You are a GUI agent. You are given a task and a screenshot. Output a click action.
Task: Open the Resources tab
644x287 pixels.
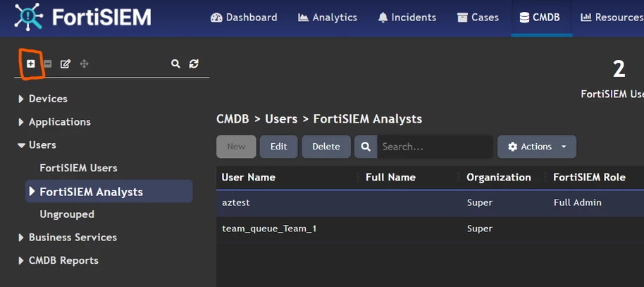coord(612,18)
